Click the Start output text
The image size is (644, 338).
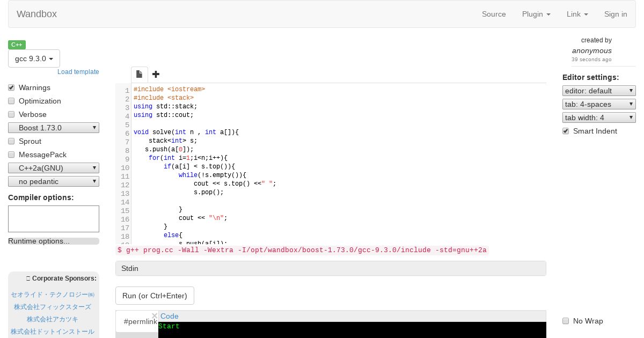tap(169, 326)
